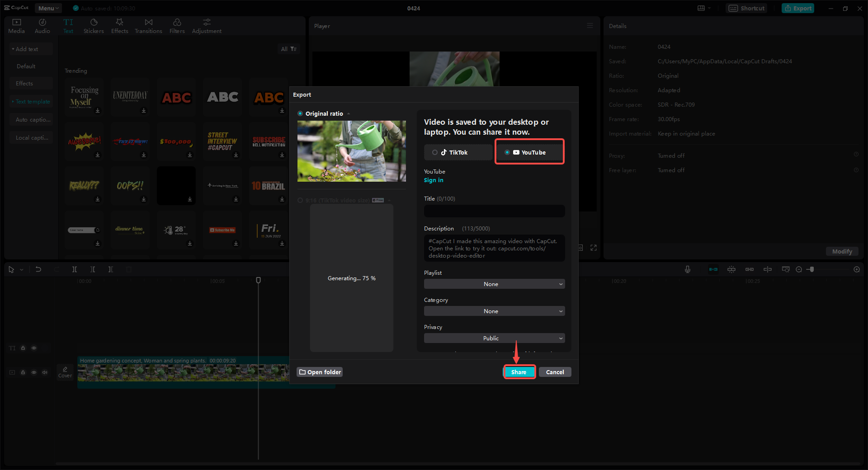The width and height of the screenshot is (868, 470).
Task: Select the Original ratio radio option
Action: pos(300,113)
